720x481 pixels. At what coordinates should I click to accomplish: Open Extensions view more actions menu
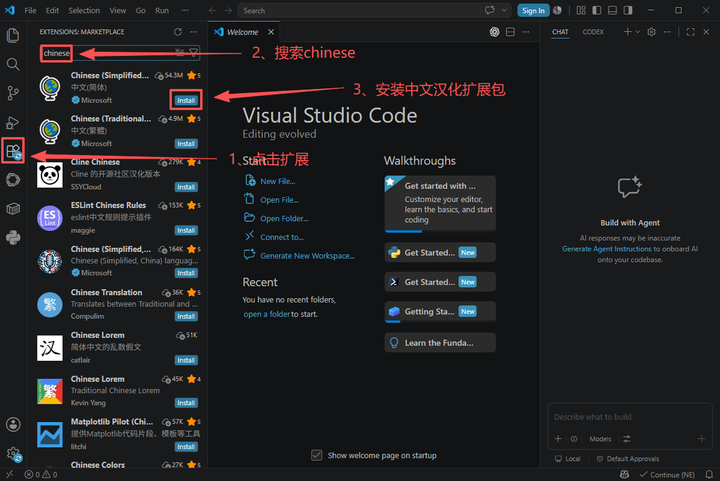coord(193,32)
